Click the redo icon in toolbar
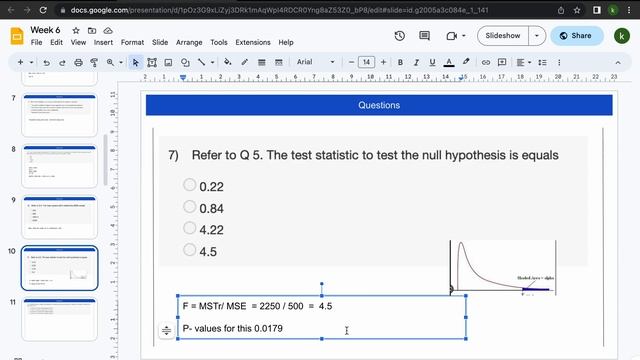The width and height of the screenshot is (640, 360). click(x=62, y=62)
